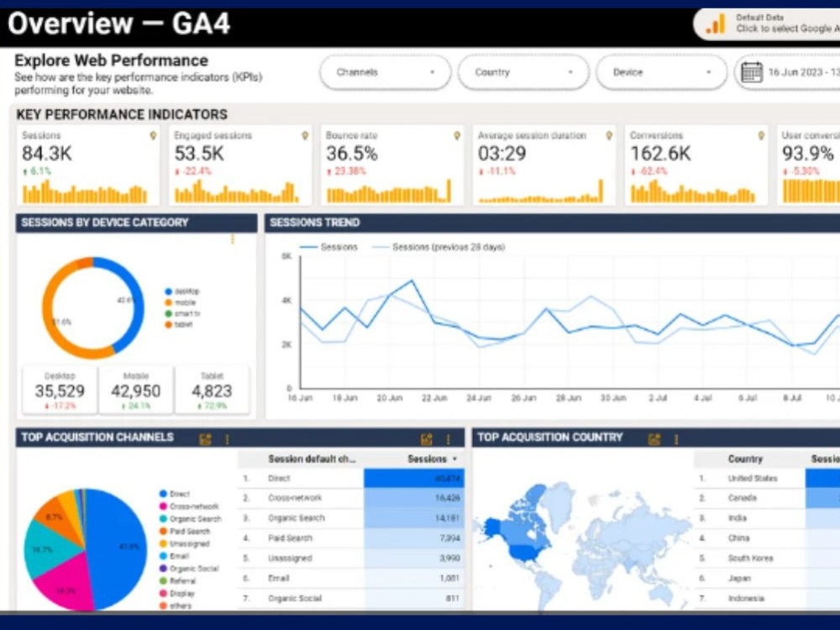Click the 36.5% Bounce rate value
Image resolution: width=840 pixels, height=630 pixels.
coord(352,154)
